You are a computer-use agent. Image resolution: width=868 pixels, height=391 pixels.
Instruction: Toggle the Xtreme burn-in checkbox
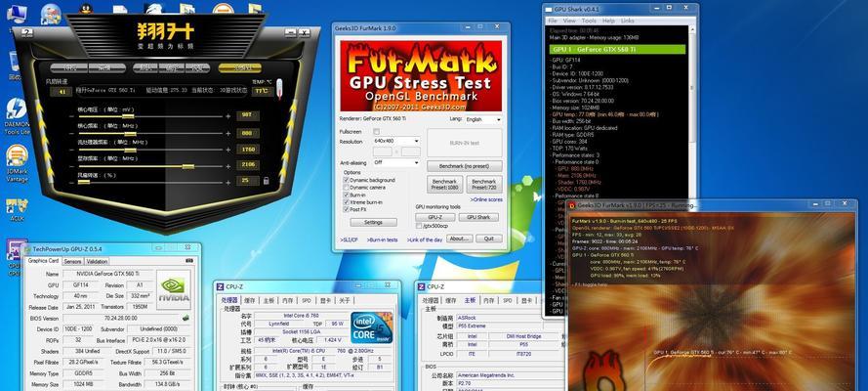click(x=347, y=202)
